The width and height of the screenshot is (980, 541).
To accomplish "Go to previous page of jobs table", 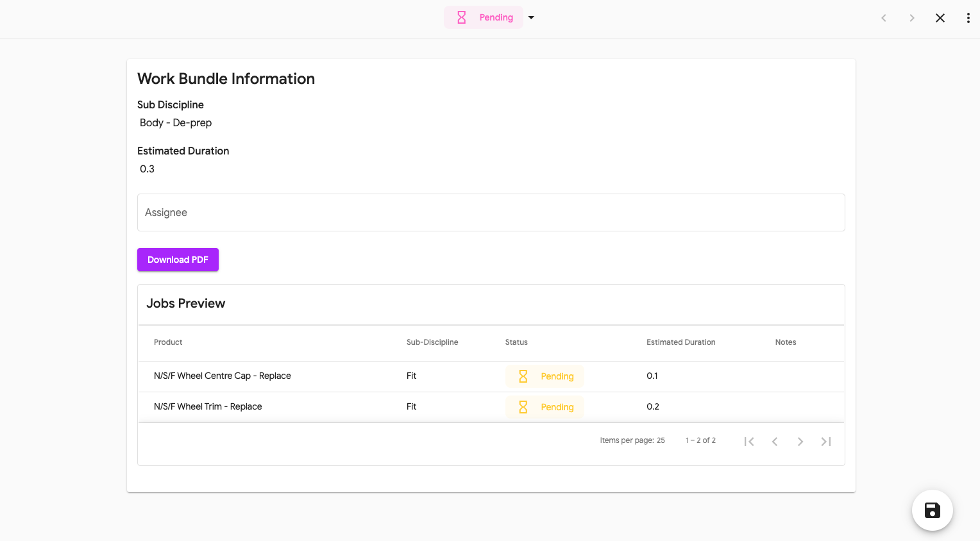I will pyautogui.click(x=775, y=441).
